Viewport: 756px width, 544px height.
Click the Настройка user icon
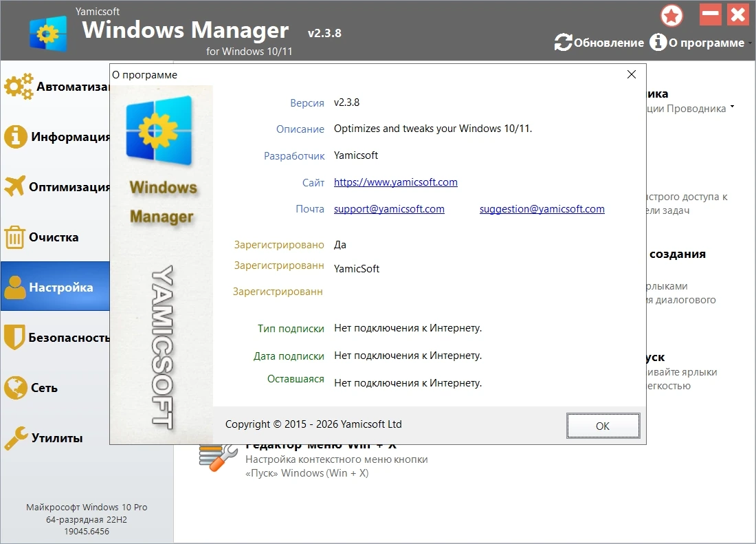click(x=15, y=287)
